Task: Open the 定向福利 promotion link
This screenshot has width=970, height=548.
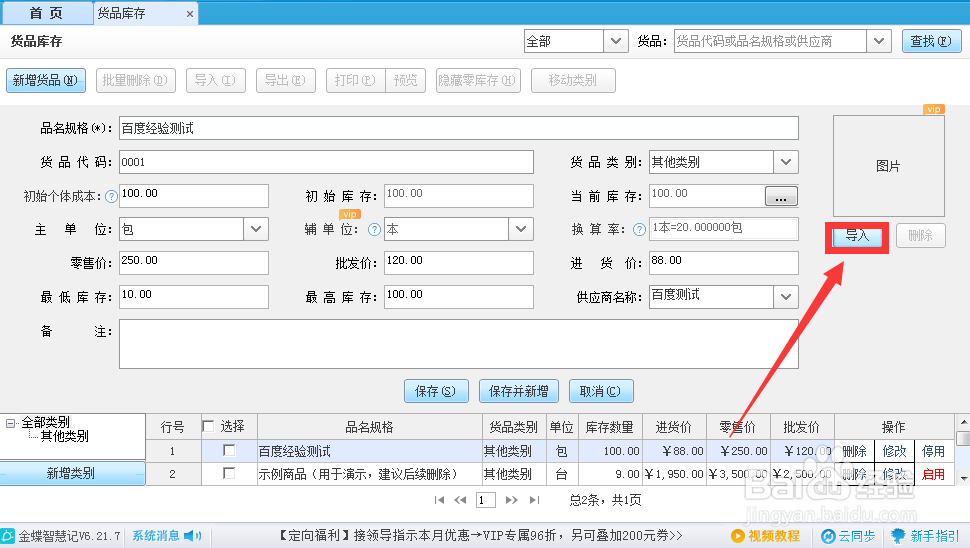Action: tap(478, 536)
